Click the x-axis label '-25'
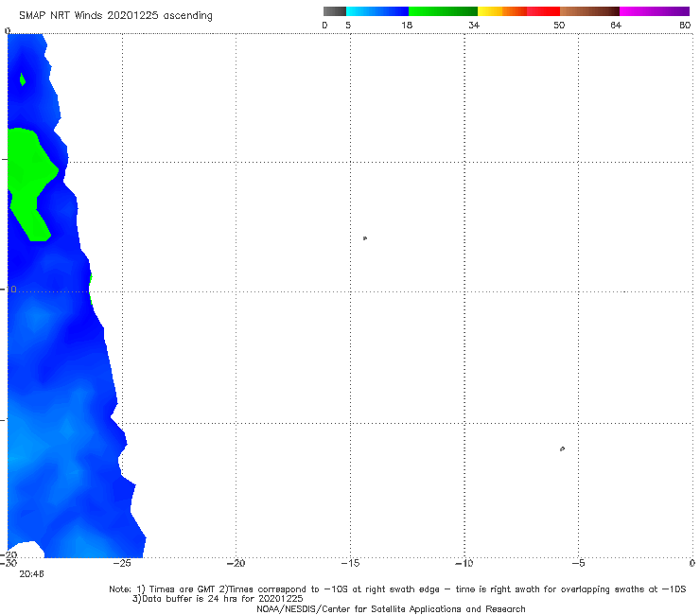The image size is (700, 615). tap(122, 563)
